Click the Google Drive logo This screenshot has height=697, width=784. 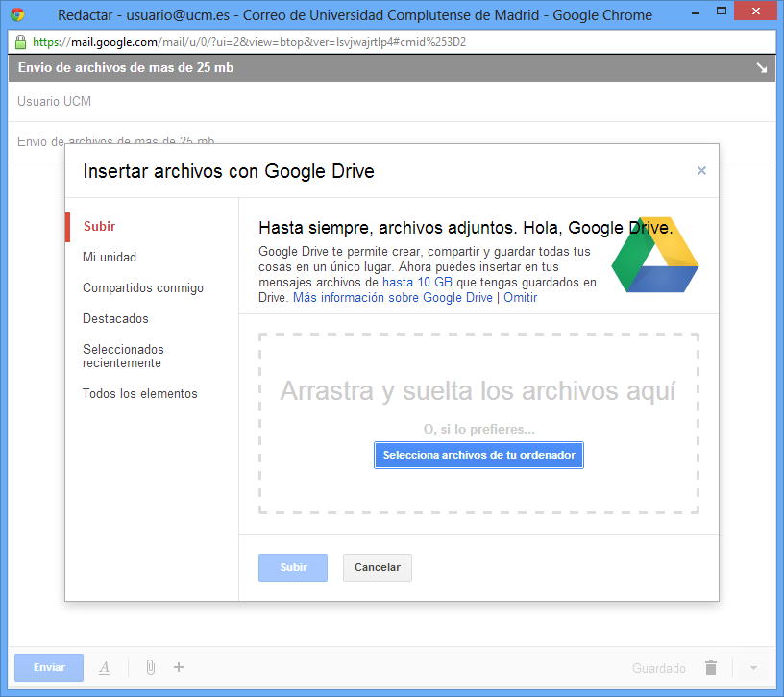coord(655,255)
